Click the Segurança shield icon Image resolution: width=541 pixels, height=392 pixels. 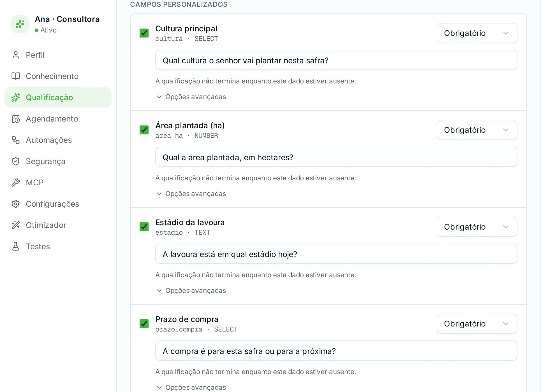coord(16,161)
